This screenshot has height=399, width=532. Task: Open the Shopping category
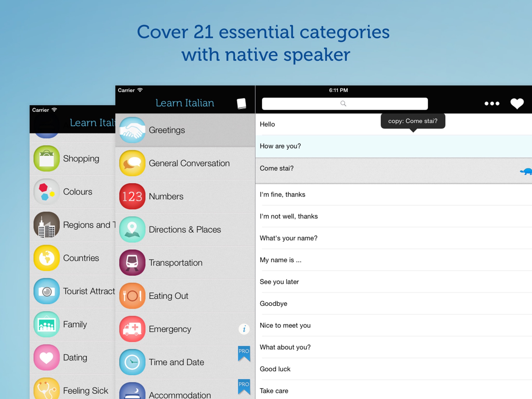(81, 159)
